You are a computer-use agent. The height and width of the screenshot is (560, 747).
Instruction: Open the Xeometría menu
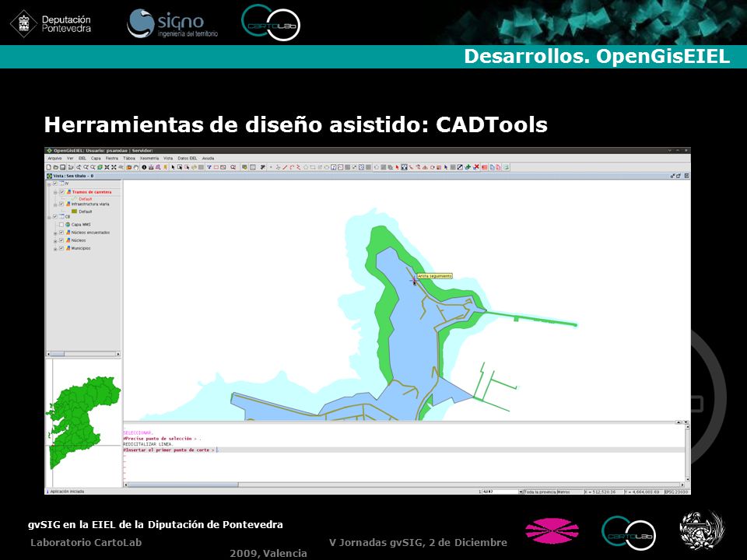pyautogui.click(x=149, y=158)
